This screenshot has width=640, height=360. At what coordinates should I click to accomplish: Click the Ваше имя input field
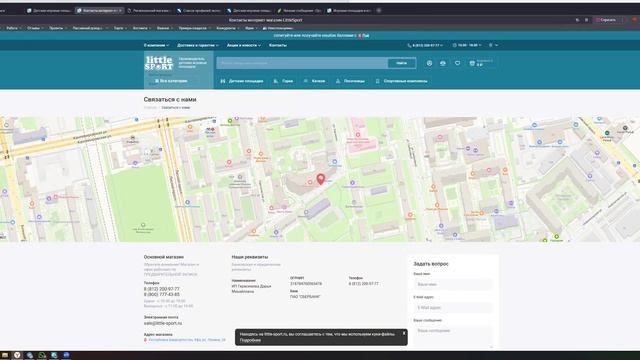coord(453,284)
